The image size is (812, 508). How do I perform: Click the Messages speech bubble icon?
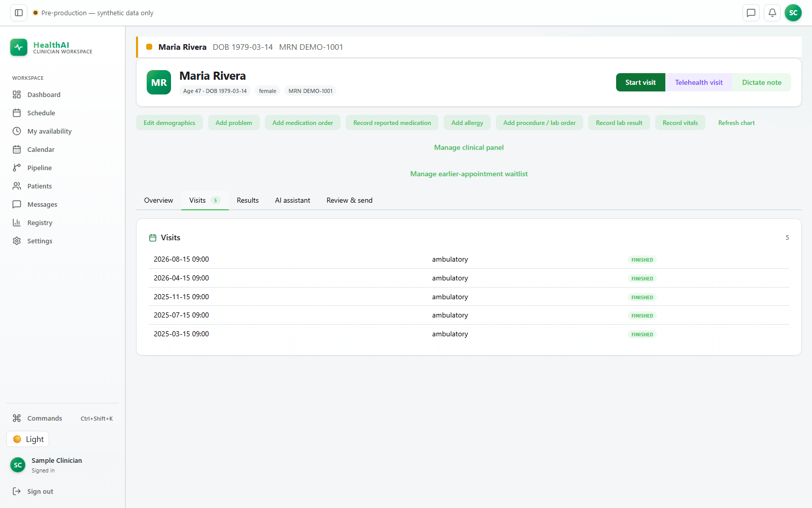coord(17,204)
